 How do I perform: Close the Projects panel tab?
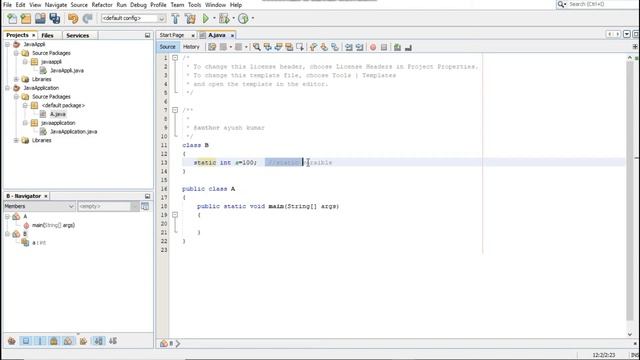click(34, 36)
